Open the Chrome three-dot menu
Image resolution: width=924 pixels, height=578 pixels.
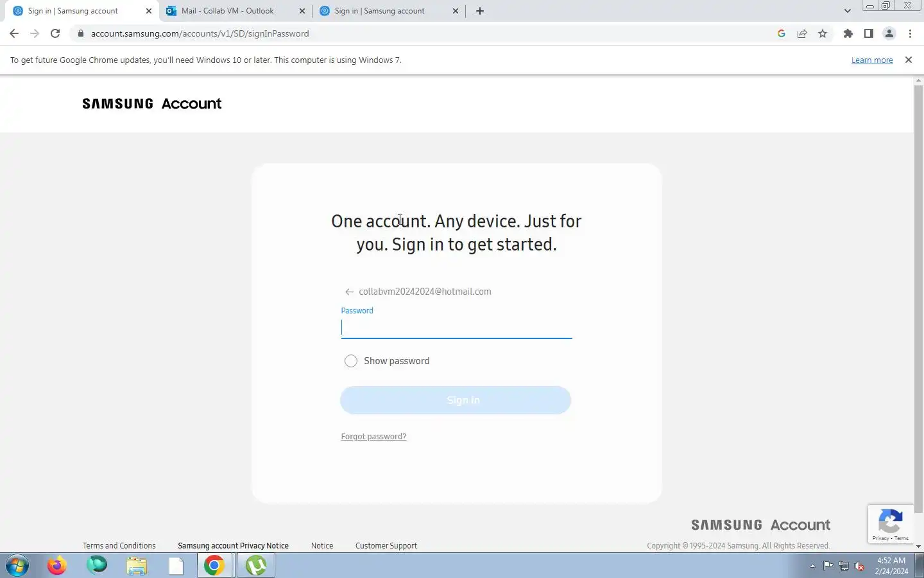pos(910,33)
